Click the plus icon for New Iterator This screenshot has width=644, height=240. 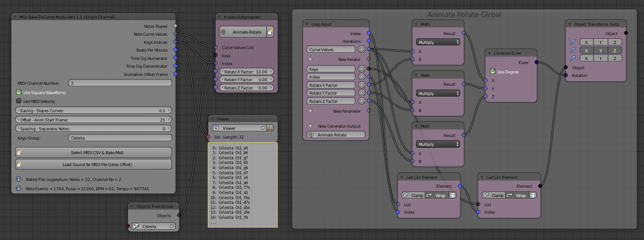(x=310, y=59)
